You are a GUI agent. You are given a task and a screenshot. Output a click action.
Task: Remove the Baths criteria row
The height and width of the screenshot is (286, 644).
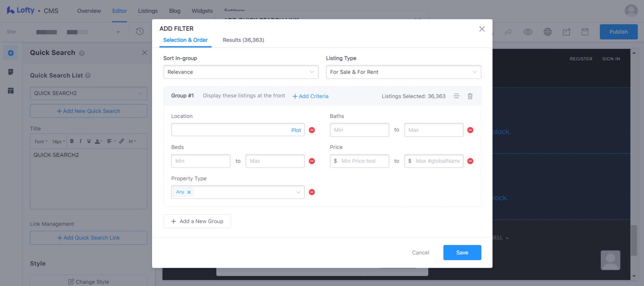click(470, 130)
